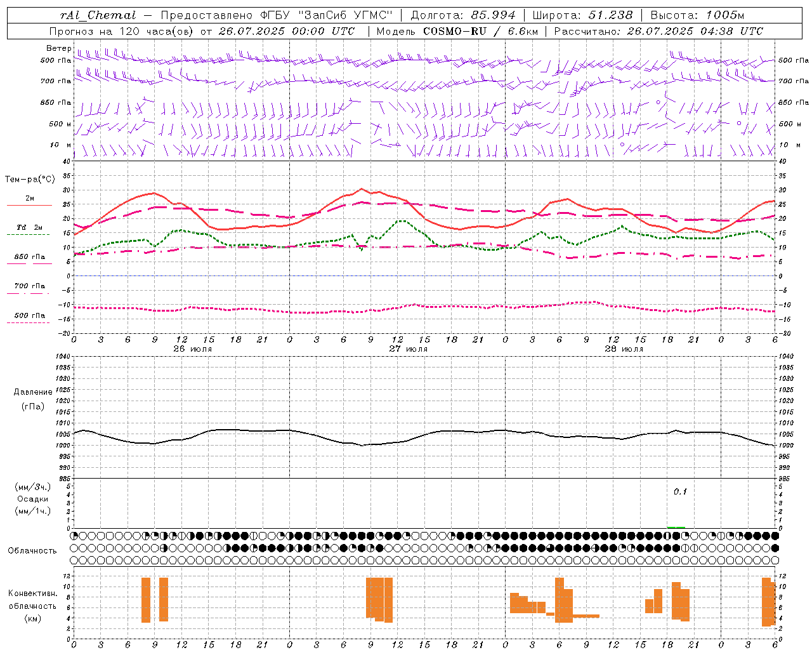Click the provider text ФГБУ "ЗапСиб УГМС"
Viewport: 812px width, 650px height.
[x=326, y=15]
